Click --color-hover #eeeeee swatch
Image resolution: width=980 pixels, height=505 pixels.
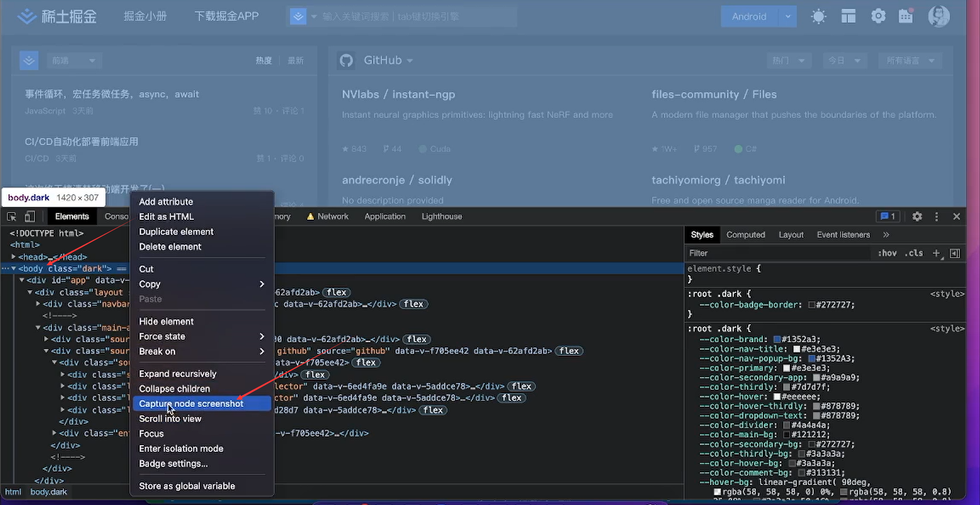[777, 397]
